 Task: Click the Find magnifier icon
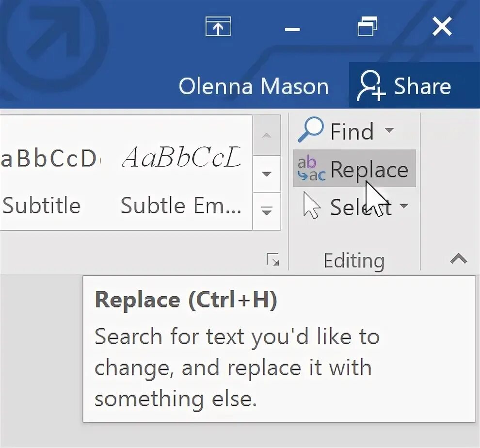click(310, 130)
